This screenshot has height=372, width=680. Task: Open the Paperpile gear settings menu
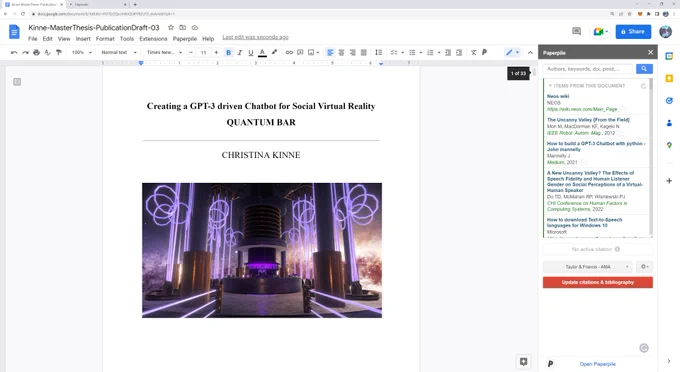coord(644,267)
